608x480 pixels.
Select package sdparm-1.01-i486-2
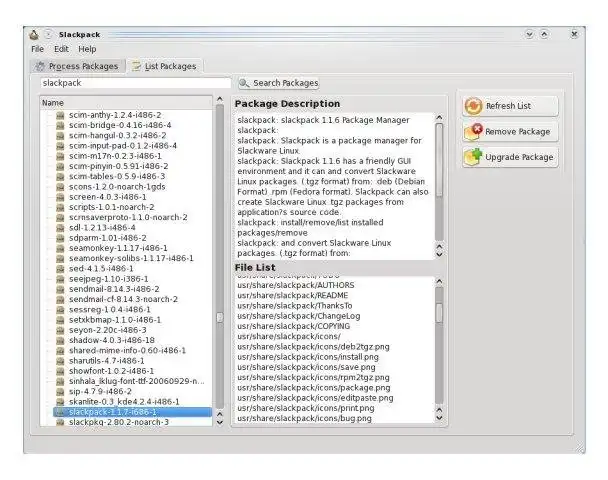point(108,238)
